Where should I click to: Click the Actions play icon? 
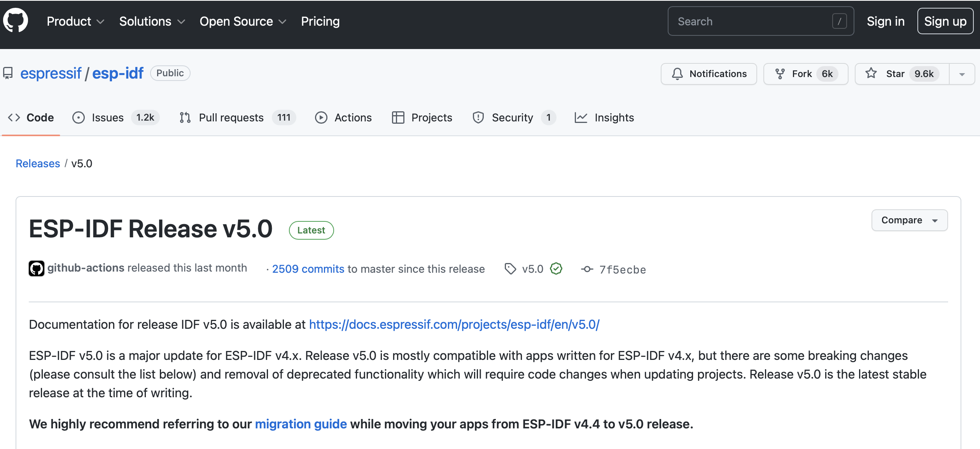pos(321,117)
